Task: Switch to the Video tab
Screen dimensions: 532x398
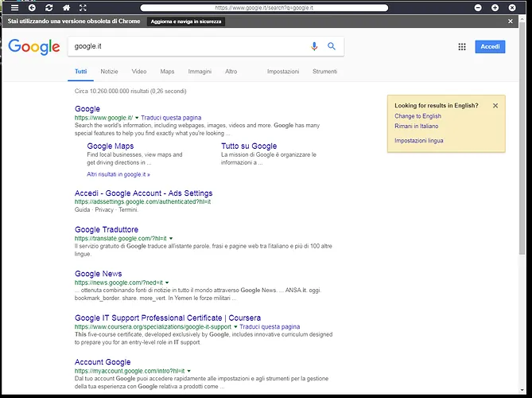Action: (x=139, y=72)
